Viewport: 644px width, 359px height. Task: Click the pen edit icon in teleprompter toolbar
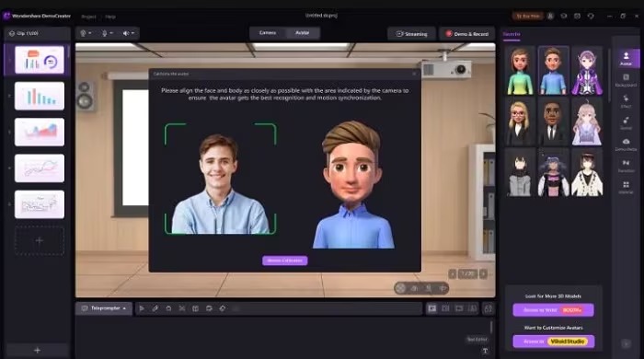coord(155,308)
